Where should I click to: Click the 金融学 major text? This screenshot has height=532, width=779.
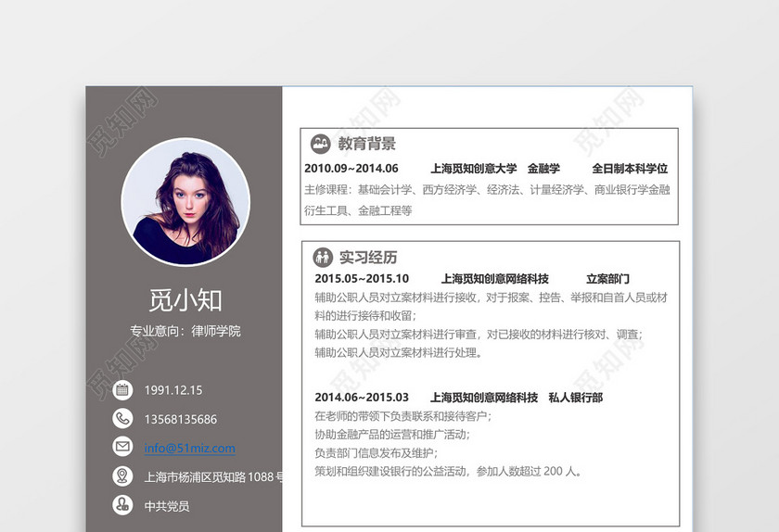[x=543, y=169]
